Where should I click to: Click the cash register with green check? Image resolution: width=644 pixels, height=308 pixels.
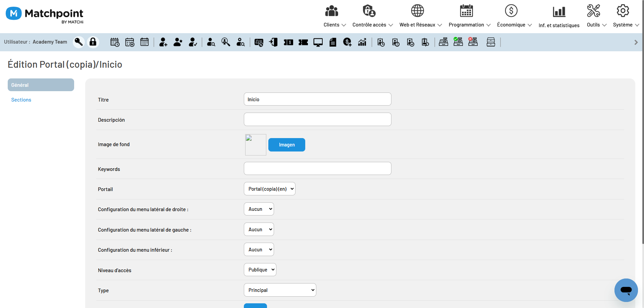click(x=458, y=42)
